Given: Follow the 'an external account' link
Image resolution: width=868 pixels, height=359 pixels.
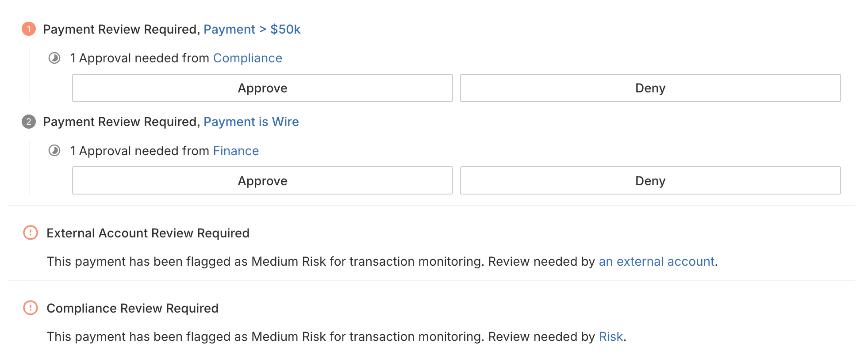Looking at the screenshot, I should click(657, 261).
